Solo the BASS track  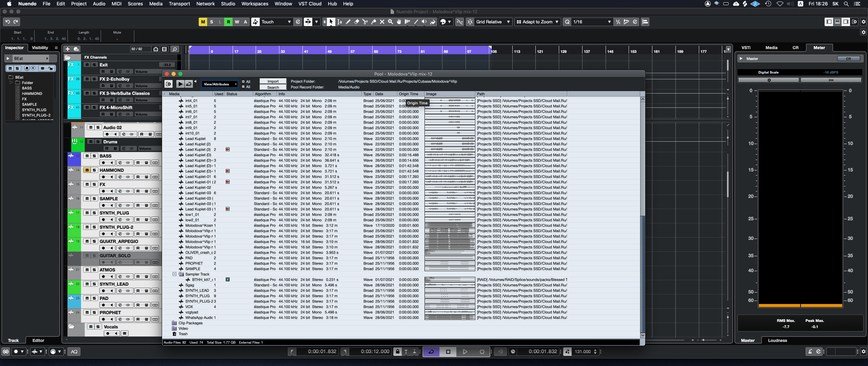[x=95, y=156]
